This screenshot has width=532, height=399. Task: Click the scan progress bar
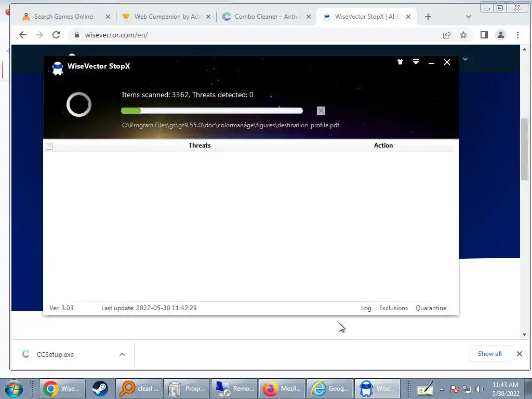pyautogui.click(x=212, y=111)
